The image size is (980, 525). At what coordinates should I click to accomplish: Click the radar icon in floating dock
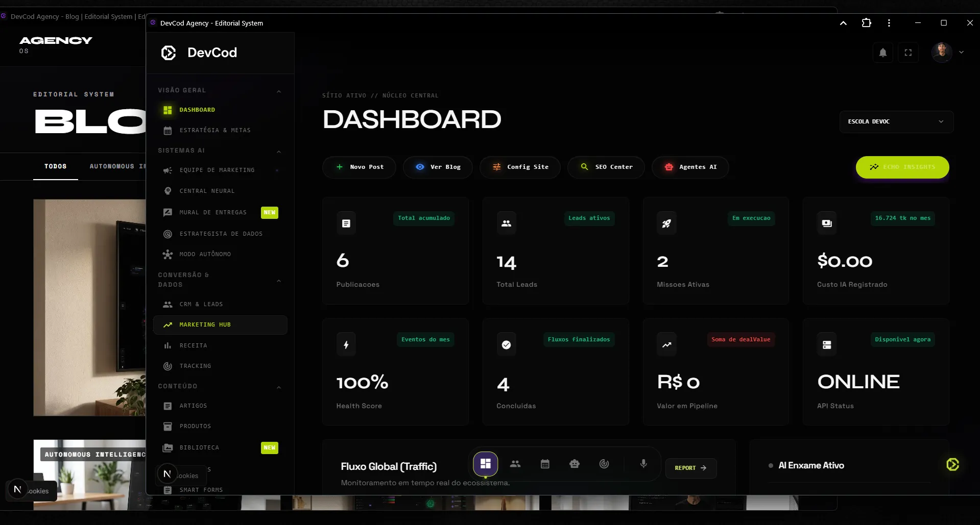[604, 463]
